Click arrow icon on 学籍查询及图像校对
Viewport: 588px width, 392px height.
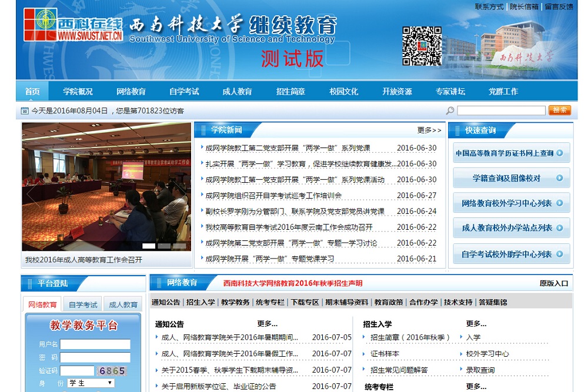point(560,178)
